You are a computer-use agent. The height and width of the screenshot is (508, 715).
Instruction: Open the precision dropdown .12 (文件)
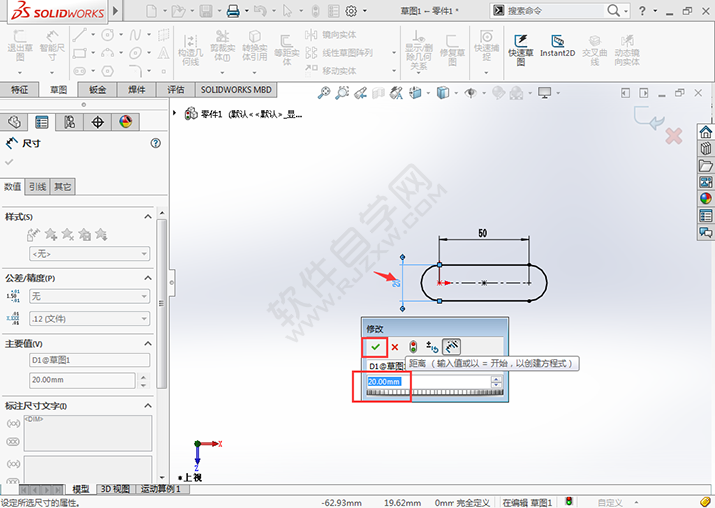89,319
